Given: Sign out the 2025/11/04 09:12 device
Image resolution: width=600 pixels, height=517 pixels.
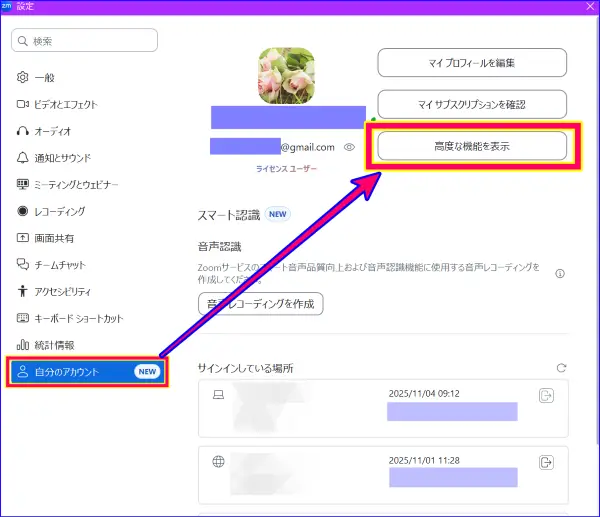Looking at the screenshot, I should coord(546,395).
